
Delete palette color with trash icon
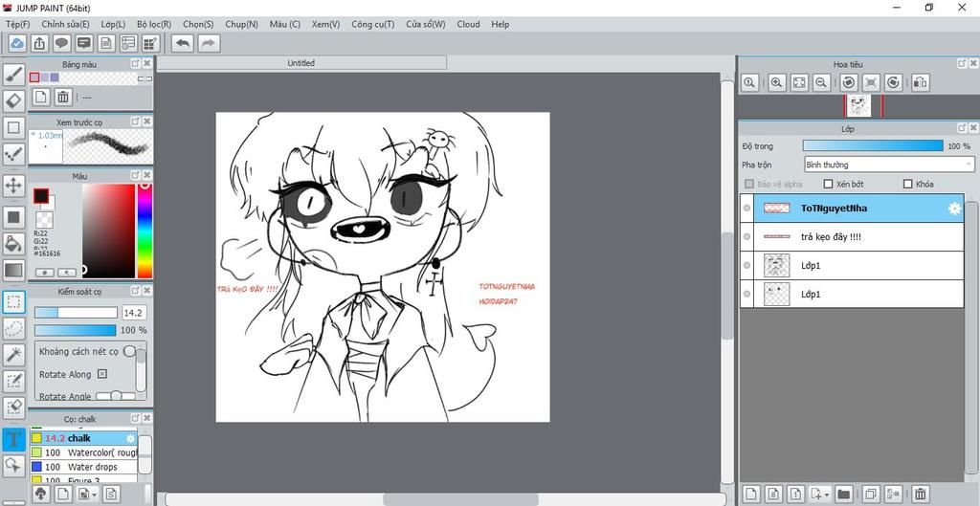pos(63,97)
